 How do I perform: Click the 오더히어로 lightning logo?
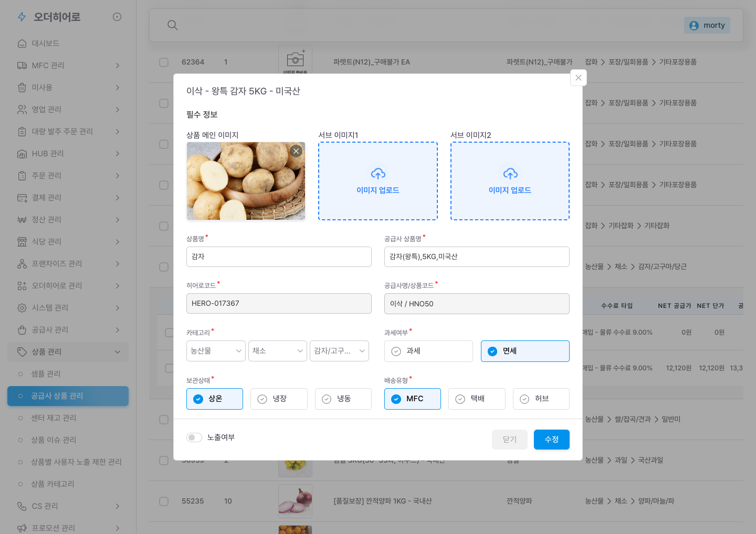click(22, 17)
